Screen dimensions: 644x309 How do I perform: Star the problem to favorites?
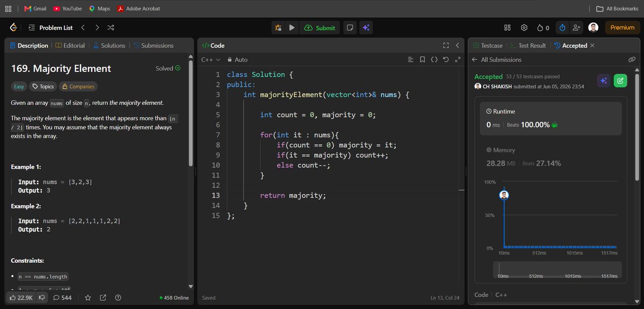[88, 297]
